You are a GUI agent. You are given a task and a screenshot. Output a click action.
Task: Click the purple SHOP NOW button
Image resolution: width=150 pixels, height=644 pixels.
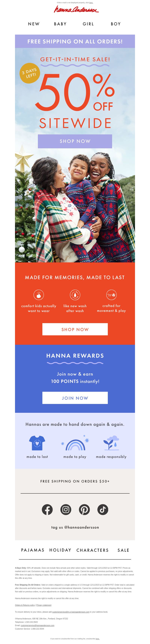click(75, 141)
